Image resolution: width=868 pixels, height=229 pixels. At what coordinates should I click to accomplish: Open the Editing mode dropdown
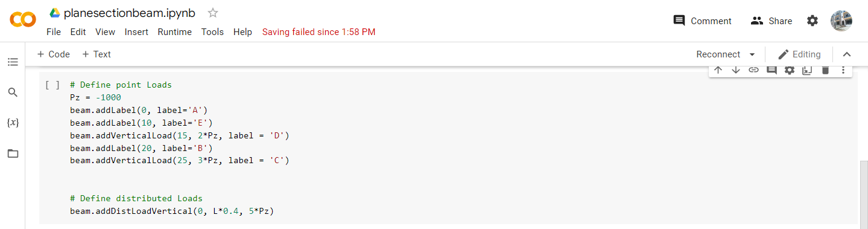pos(799,54)
